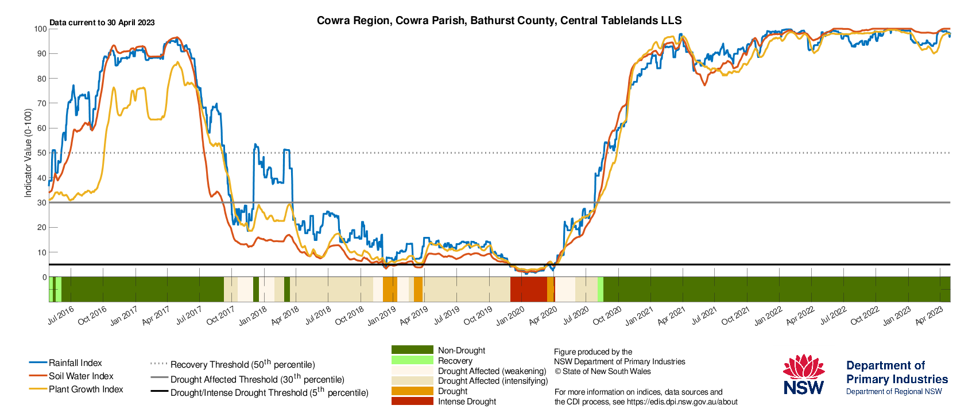Image resolution: width=980 pixels, height=413 pixels.
Task: Click the Drought Affected (intensifying) beige swatch
Action: [412, 380]
